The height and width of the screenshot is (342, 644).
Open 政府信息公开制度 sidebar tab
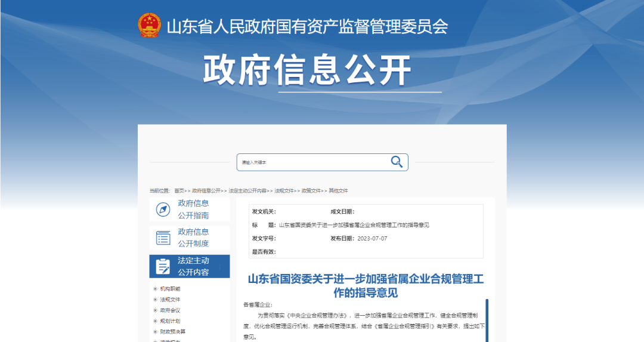(190, 238)
